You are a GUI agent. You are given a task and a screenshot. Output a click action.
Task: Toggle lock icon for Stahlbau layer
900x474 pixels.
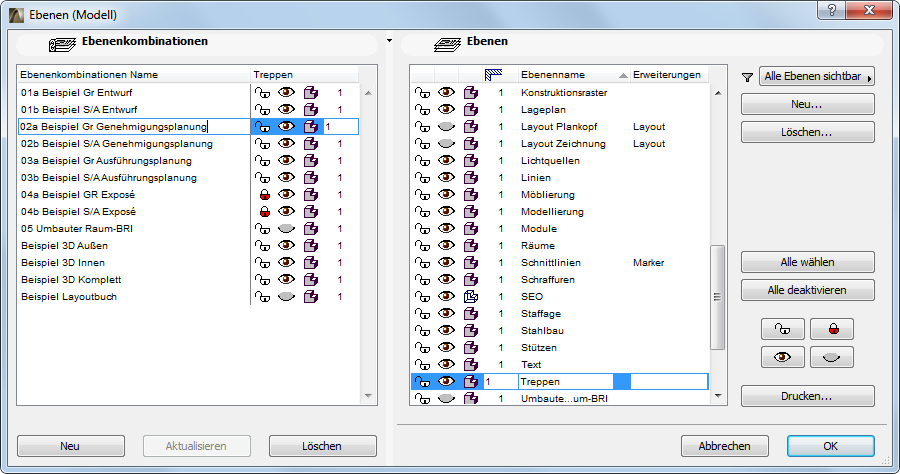click(x=422, y=331)
